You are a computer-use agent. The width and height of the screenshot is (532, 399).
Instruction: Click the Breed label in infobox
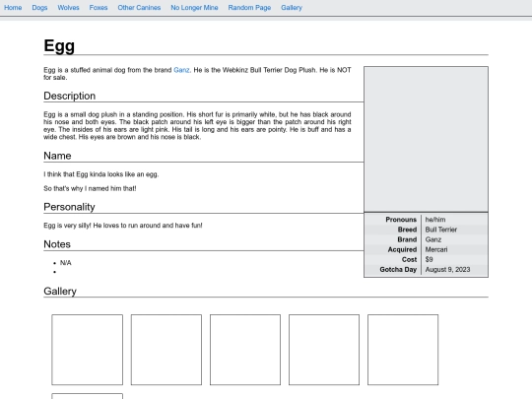pyautogui.click(x=407, y=230)
